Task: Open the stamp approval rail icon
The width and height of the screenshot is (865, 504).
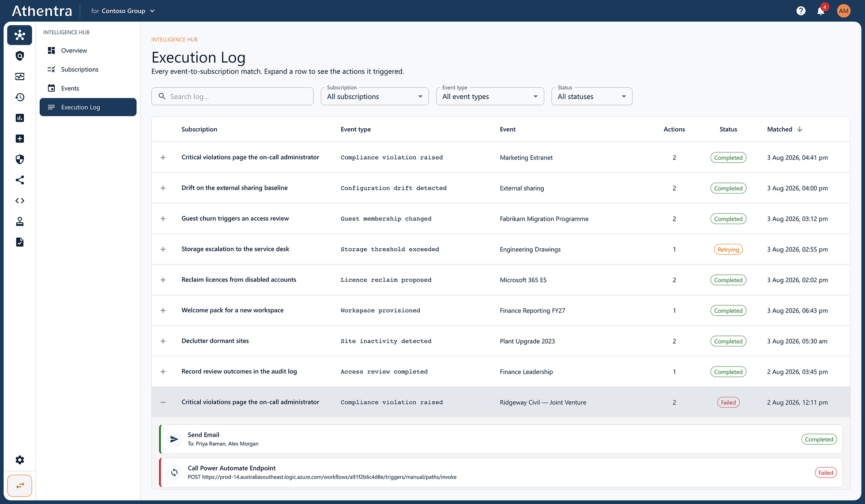Action: (19, 221)
